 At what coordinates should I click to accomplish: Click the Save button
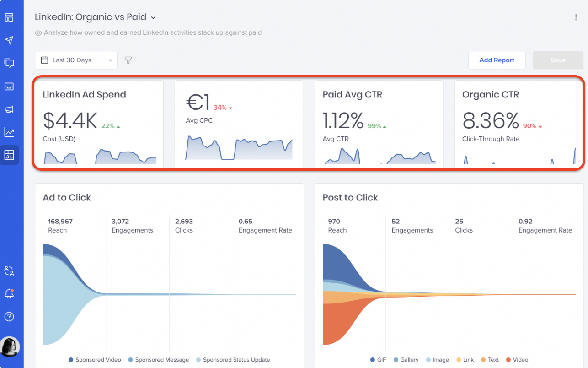(x=558, y=60)
